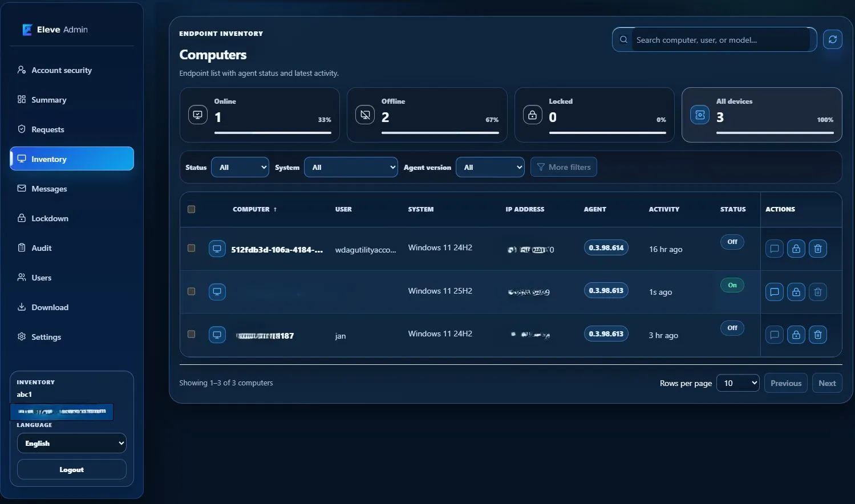Viewport: 855px width, 504px height.
Task: Sort by the COMPUTER column header
Action: click(254, 209)
